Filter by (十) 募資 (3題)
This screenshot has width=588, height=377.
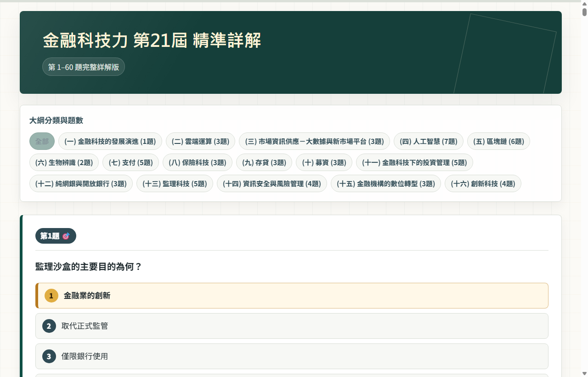(x=324, y=162)
